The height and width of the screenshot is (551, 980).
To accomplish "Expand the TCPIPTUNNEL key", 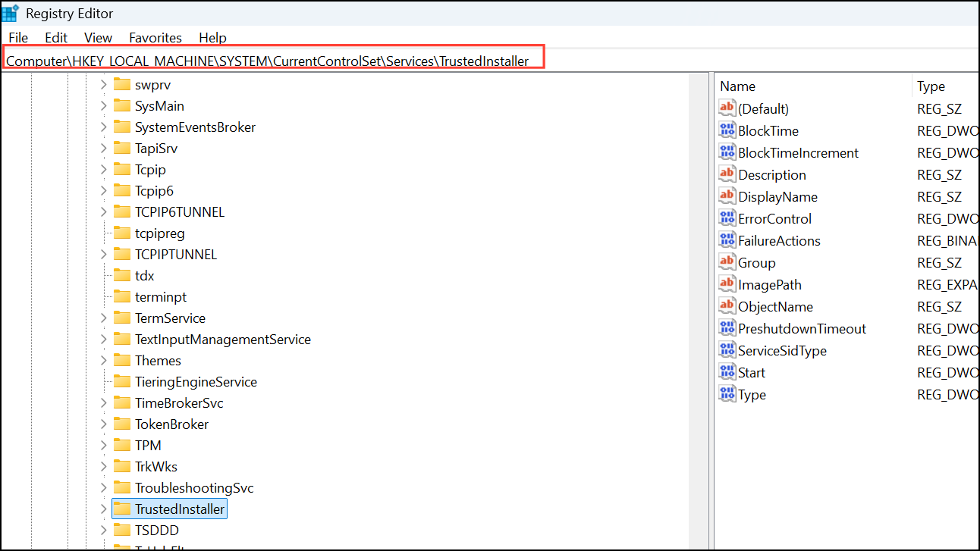I will click(104, 255).
